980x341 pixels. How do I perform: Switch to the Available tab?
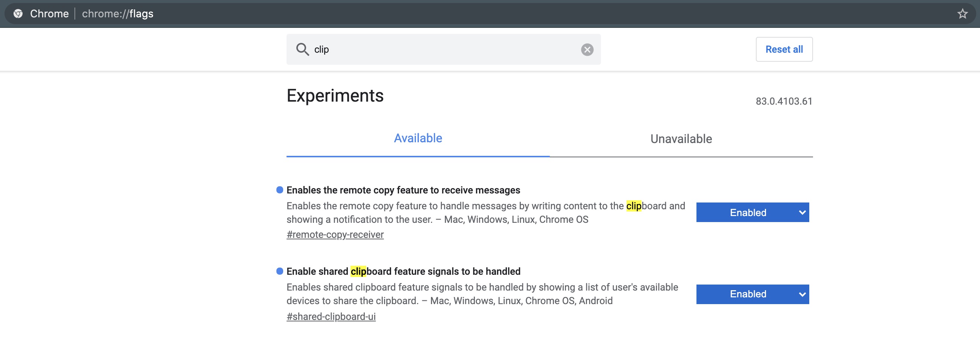pos(417,139)
